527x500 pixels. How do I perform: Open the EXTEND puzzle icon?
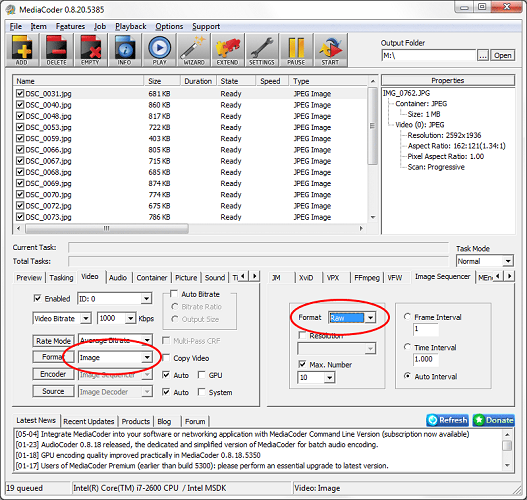[x=228, y=50]
